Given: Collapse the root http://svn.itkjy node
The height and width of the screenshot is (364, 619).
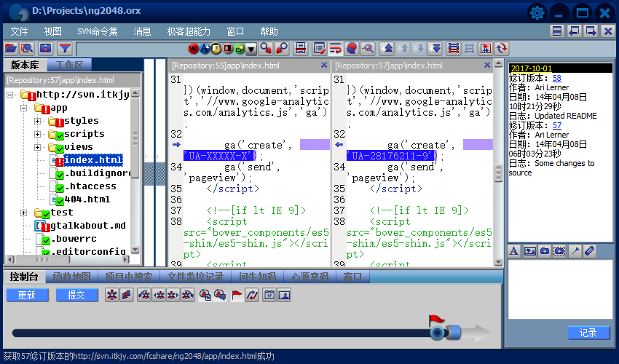Looking at the screenshot, I should 10,95.
